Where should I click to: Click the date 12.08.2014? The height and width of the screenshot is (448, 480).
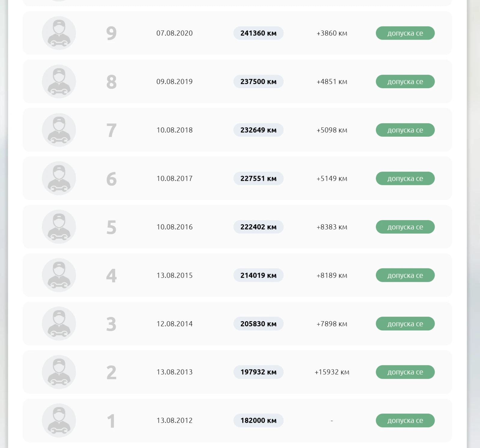click(174, 324)
